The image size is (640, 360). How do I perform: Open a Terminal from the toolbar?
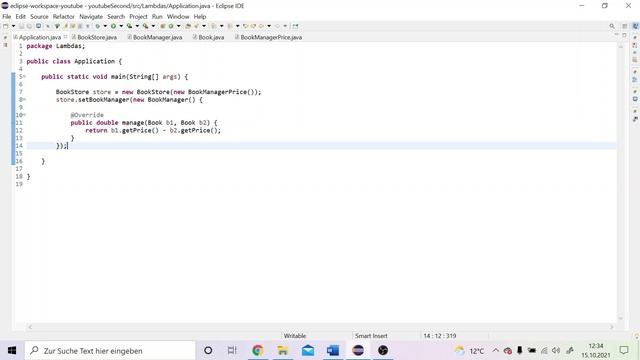click(x=38, y=26)
